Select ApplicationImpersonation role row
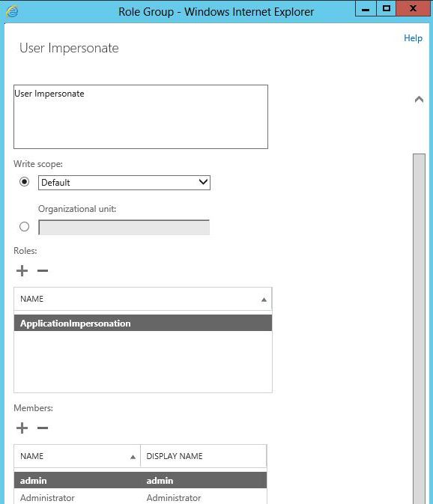The height and width of the screenshot is (504, 433). click(143, 323)
